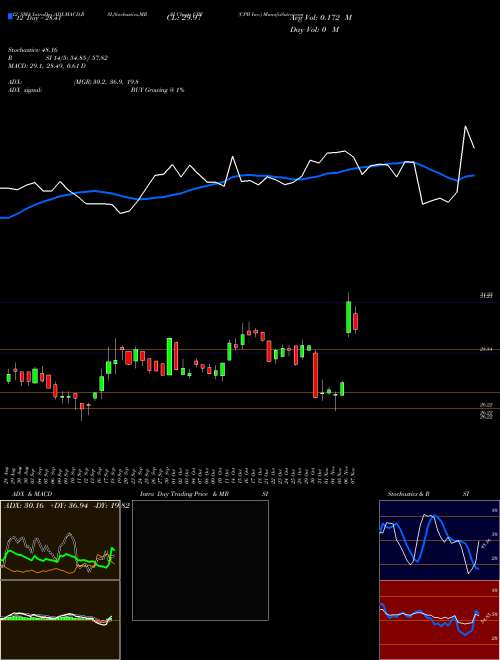The height and width of the screenshot is (660, 500).
Task: Click the empty Intra Day Trading Price box
Action: click(x=200, y=560)
